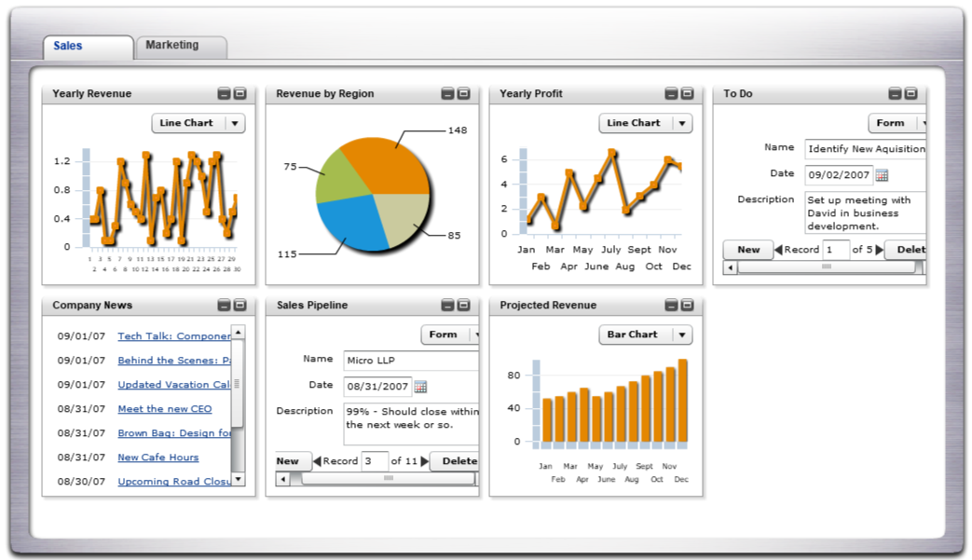Click the beige pie slice labeled 85
The height and width of the screenshot is (560, 972).
point(403,218)
